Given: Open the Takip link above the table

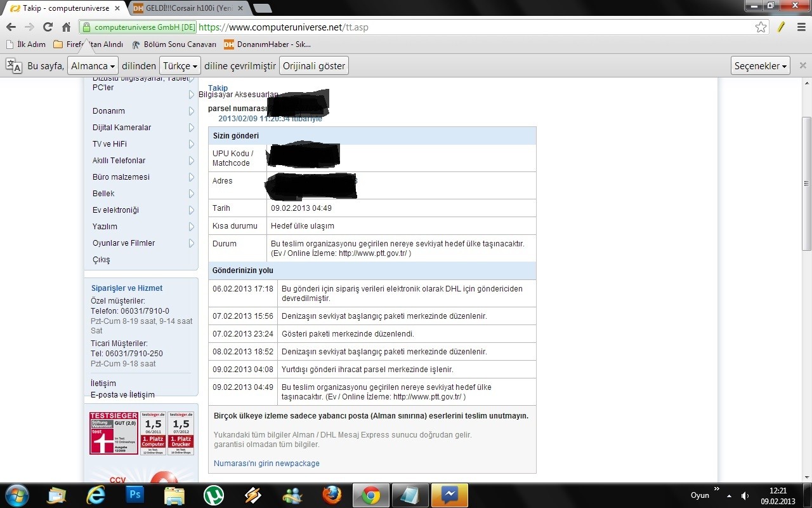Looking at the screenshot, I should pyautogui.click(x=218, y=88).
